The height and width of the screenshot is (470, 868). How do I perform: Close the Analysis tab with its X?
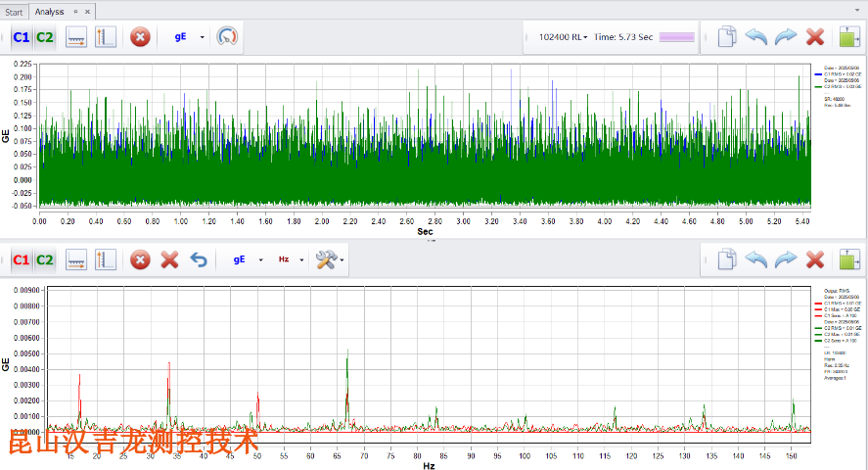click(x=89, y=11)
